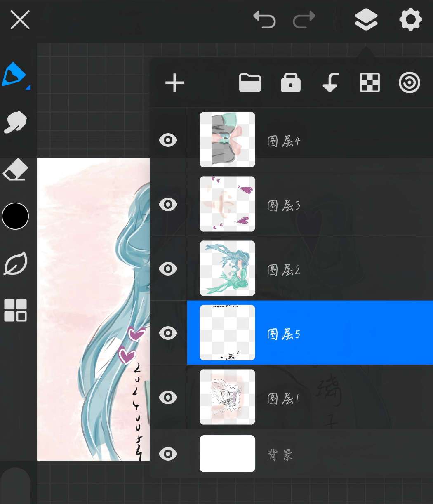Viewport: 433px width, 504px height.
Task: Hide layer 图层2 with eye icon
Action: click(168, 269)
